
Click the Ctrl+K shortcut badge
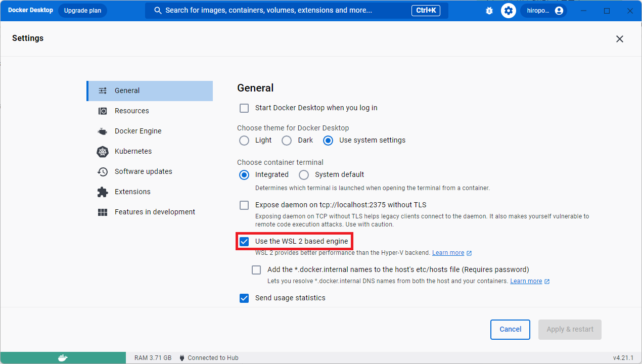[x=427, y=11]
